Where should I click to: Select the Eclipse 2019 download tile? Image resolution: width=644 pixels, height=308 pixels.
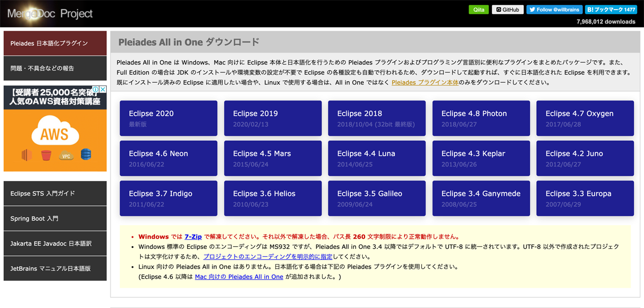coord(273,118)
